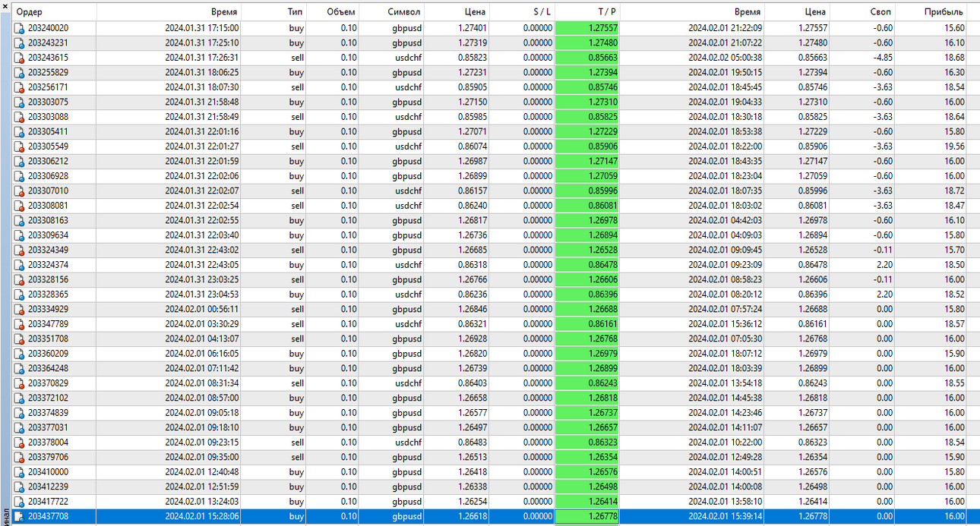Click the profit value 18.72
980x526 pixels.
[954, 191]
